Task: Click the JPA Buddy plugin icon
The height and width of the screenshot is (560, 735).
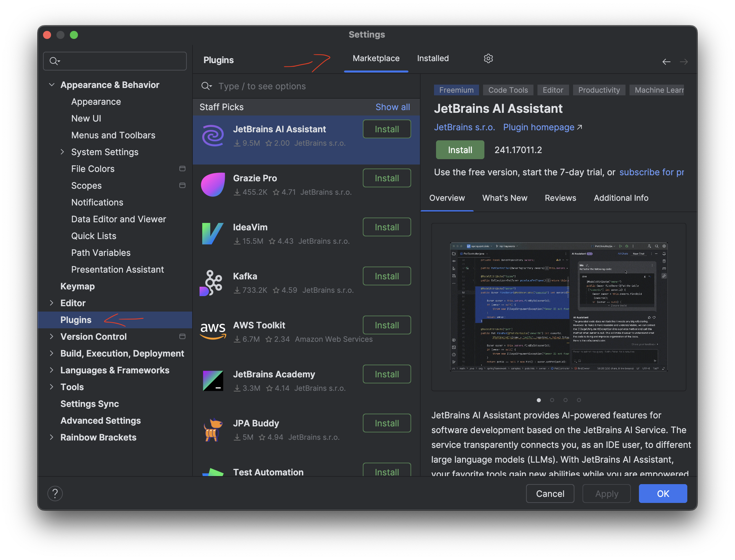Action: (x=213, y=430)
